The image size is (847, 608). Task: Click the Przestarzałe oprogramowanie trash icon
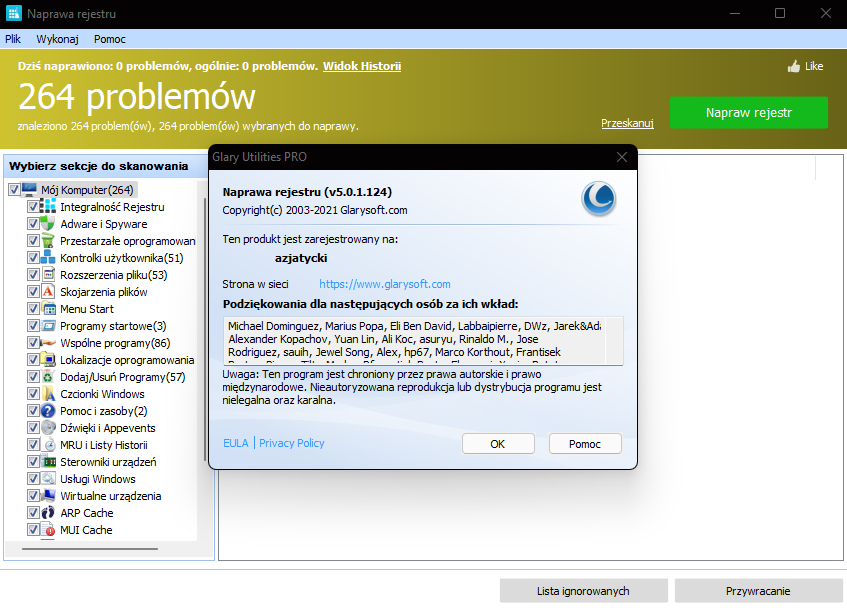[x=48, y=241]
